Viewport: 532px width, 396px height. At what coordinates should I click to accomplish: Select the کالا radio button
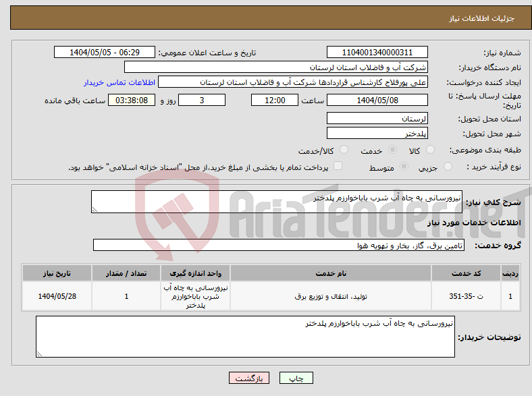pos(430,150)
